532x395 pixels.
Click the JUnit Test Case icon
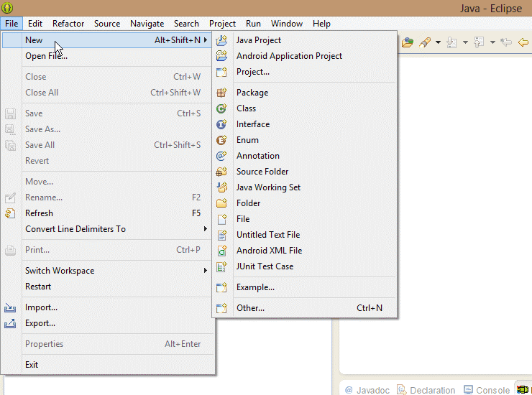221,266
